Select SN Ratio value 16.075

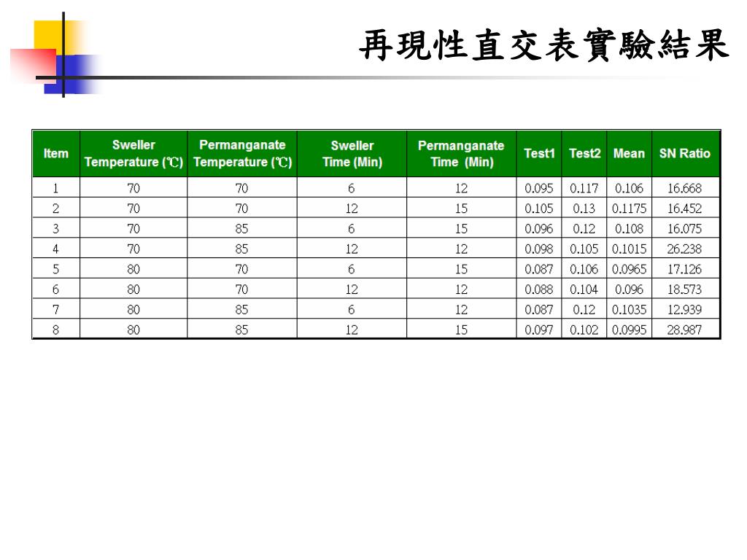click(684, 228)
